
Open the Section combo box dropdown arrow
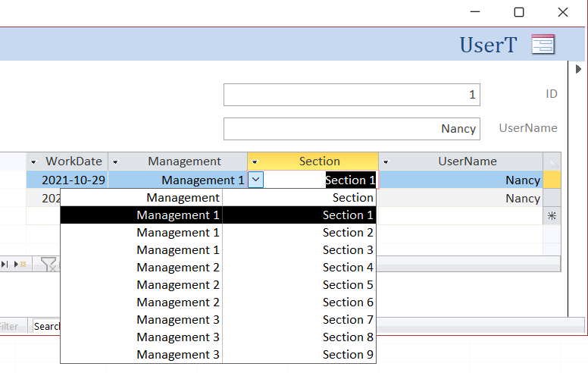[x=255, y=180]
